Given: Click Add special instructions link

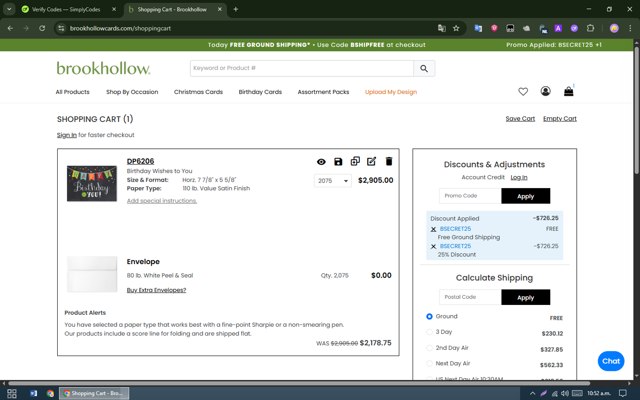Looking at the screenshot, I should coord(162,201).
